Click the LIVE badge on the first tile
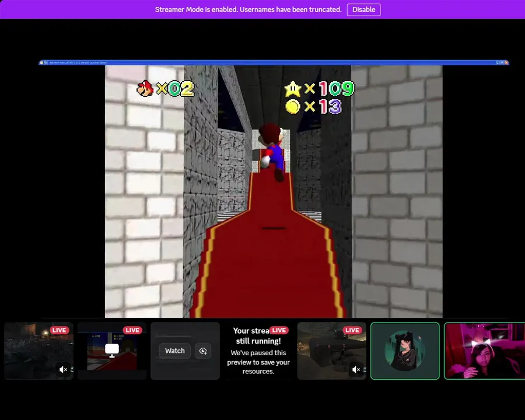The height and width of the screenshot is (420, 525). point(60,330)
